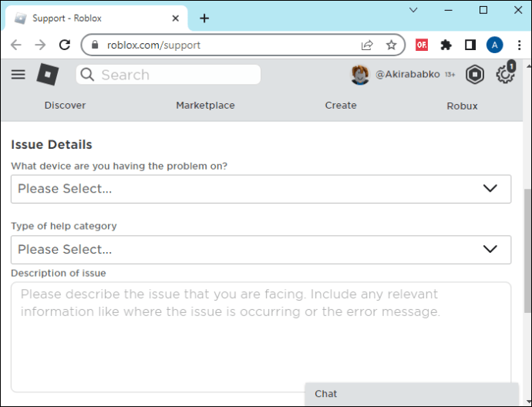Open the Extensions puzzle-piece menu
The image size is (532, 407).
tap(446, 45)
